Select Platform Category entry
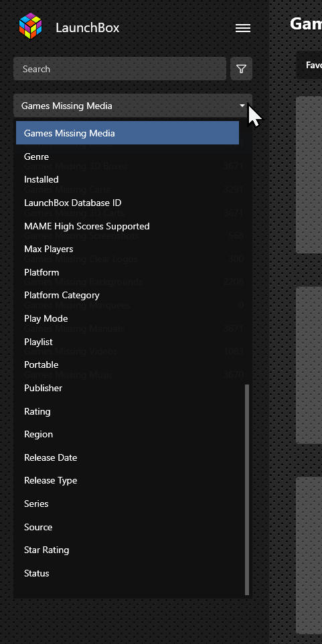Image resolution: width=322 pixels, height=644 pixels. 127,296
